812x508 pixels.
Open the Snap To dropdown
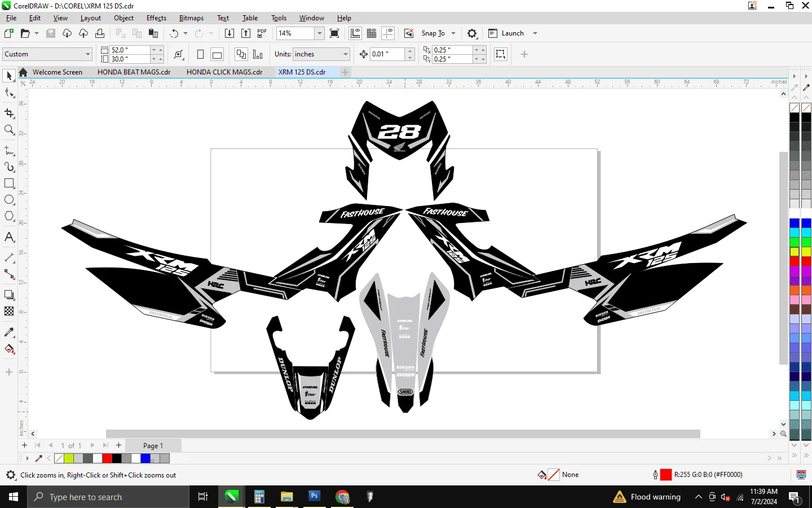click(x=453, y=33)
